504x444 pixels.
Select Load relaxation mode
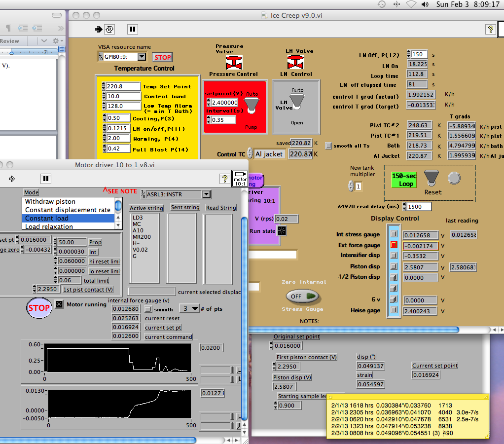pyautogui.click(x=49, y=226)
